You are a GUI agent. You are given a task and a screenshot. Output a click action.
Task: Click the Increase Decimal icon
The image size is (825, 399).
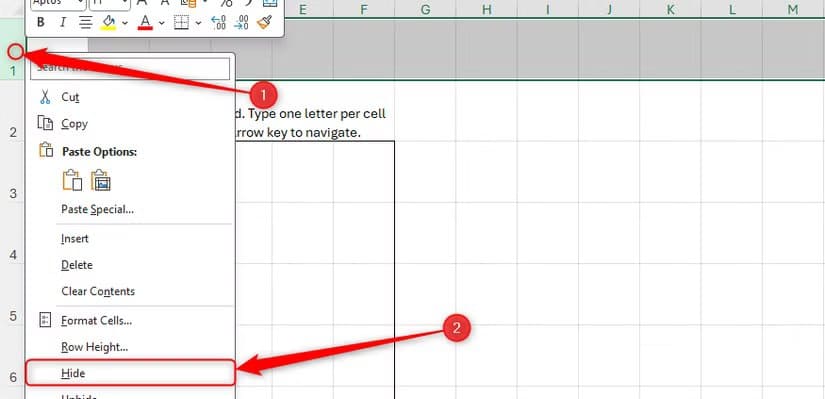[218, 22]
